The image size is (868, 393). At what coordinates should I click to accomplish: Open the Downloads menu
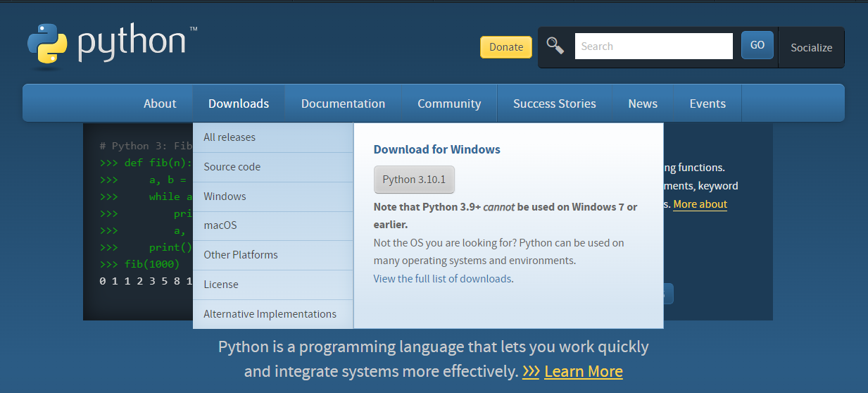[x=239, y=104]
